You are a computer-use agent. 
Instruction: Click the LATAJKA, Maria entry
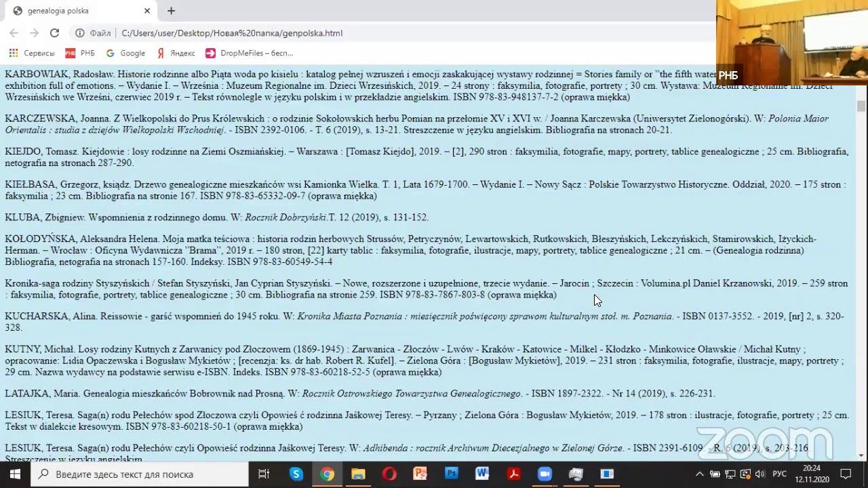360,393
